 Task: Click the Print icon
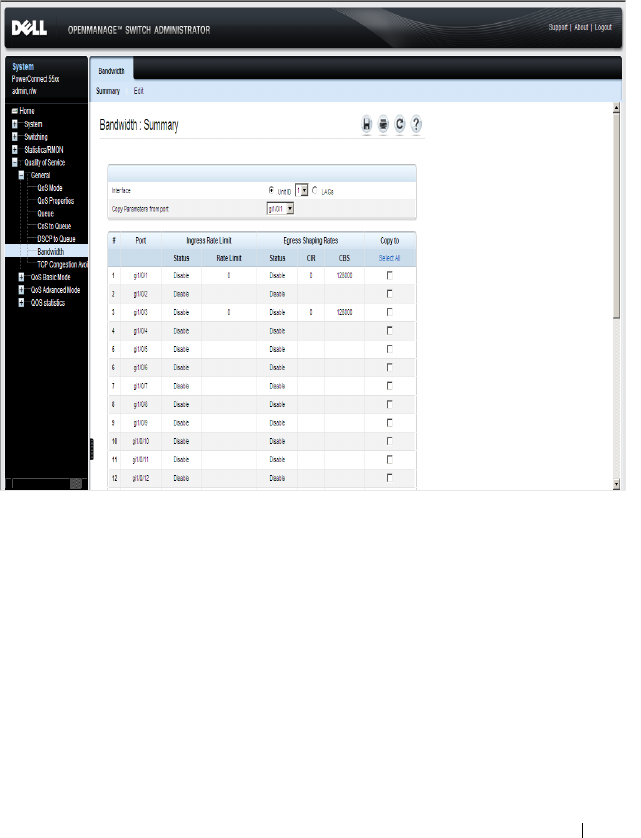383,125
